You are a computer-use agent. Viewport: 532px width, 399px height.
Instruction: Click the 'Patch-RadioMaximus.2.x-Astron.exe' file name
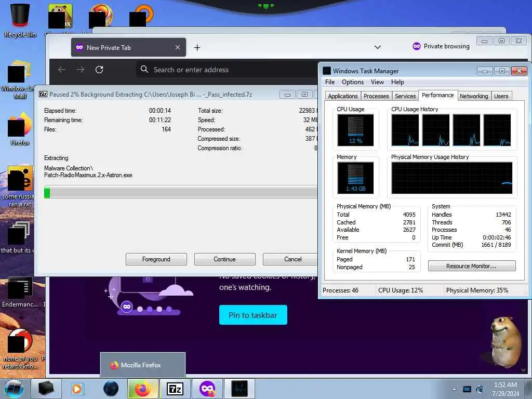pos(88,175)
